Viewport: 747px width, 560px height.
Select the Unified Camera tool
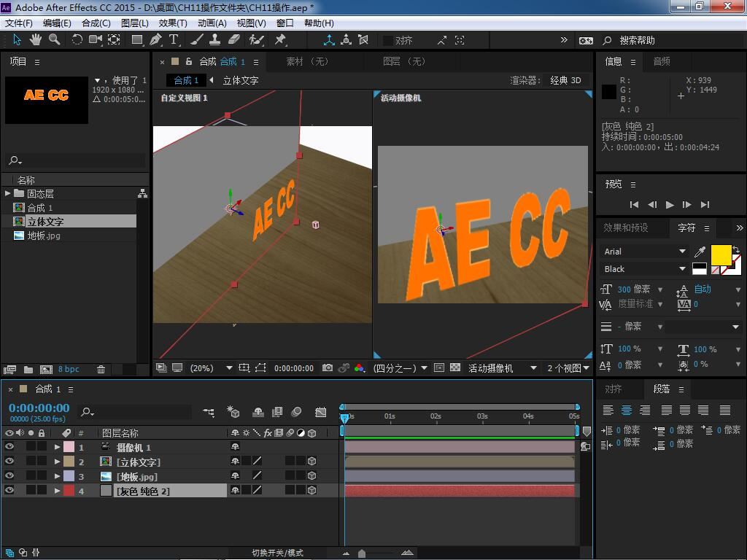pyautogui.click(x=96, y=40)
